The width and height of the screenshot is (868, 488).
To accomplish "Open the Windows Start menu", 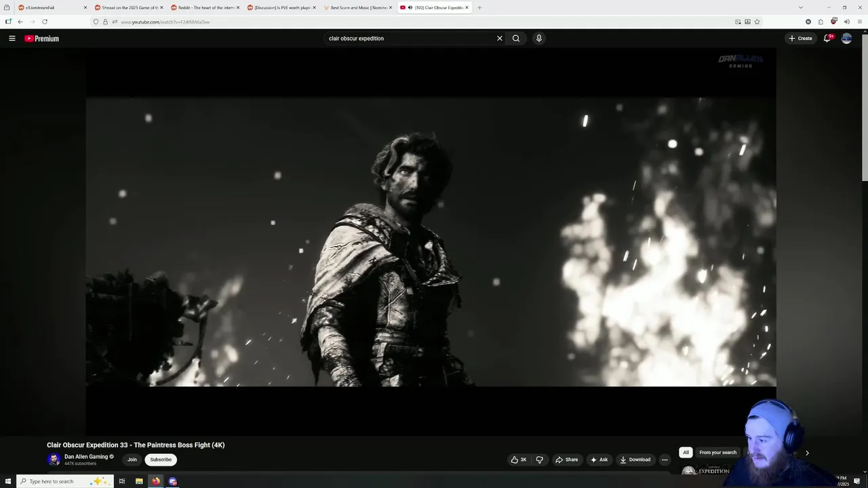I will click(x=8, y=481).
